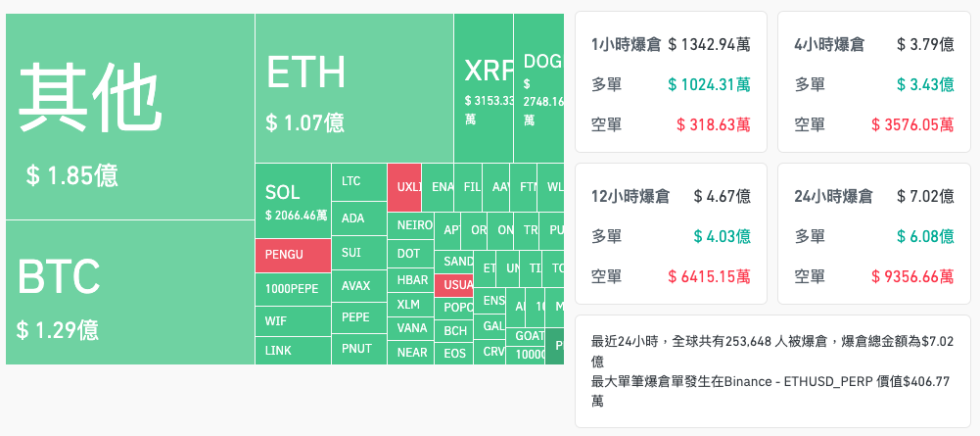Select the ETH liquidation tile
This screenshot has width=980, height=436.
coord(352,88)
